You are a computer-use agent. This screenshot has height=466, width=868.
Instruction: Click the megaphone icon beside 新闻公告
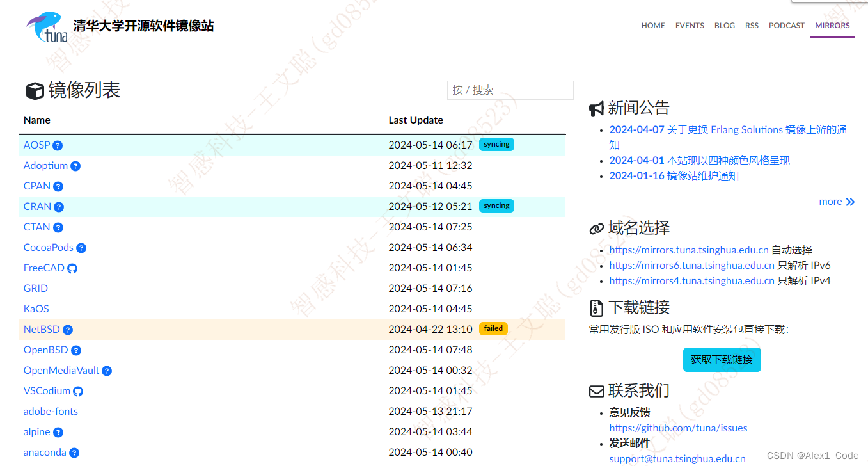[596, 109]
